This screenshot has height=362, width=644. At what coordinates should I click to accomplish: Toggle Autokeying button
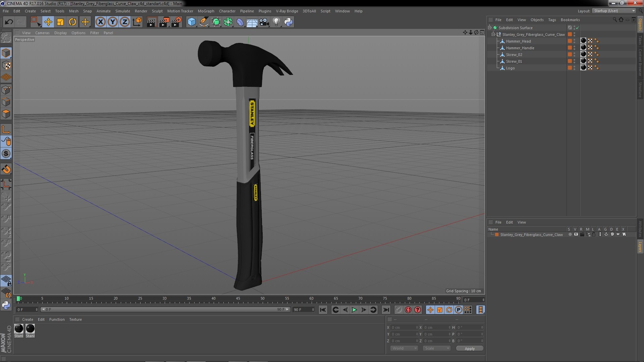point(408,310)
